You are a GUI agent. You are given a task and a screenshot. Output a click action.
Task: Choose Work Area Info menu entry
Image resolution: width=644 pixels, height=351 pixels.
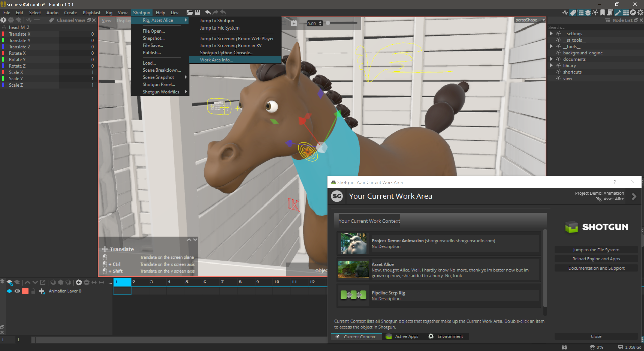coord(235,60)
